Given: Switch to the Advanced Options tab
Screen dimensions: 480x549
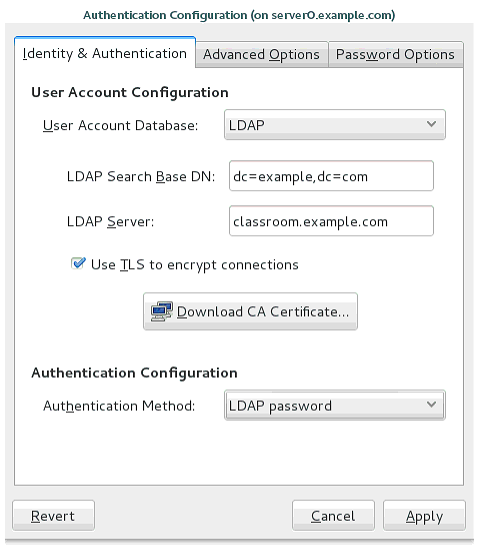Looking at the screenshot, I should (x=262, y=55).
